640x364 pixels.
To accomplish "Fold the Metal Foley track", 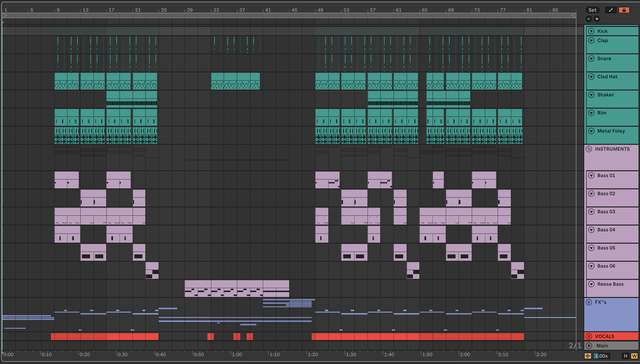I will click(x=591, y=131).
